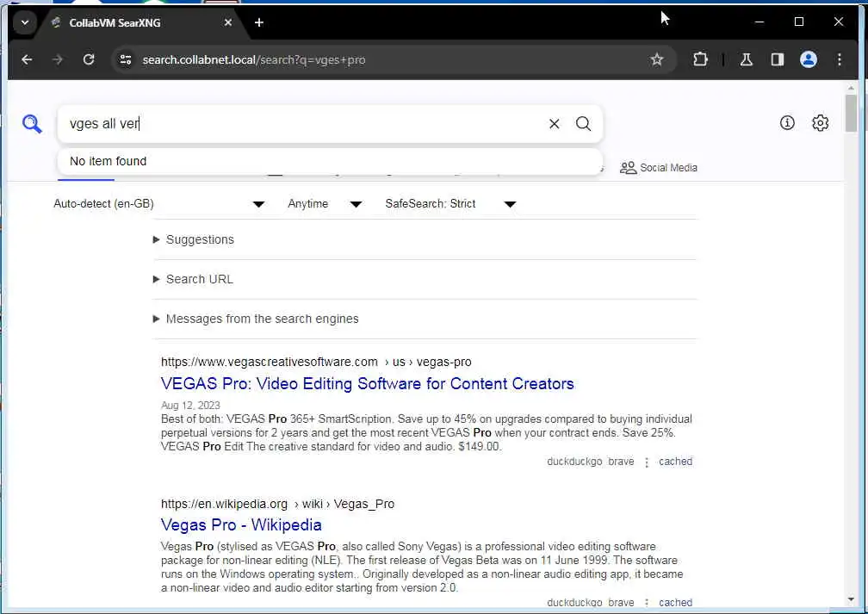The height and width of the screenshot is (614, 868).
Task: Submit search with magnifier button
Action: [583, 123]
